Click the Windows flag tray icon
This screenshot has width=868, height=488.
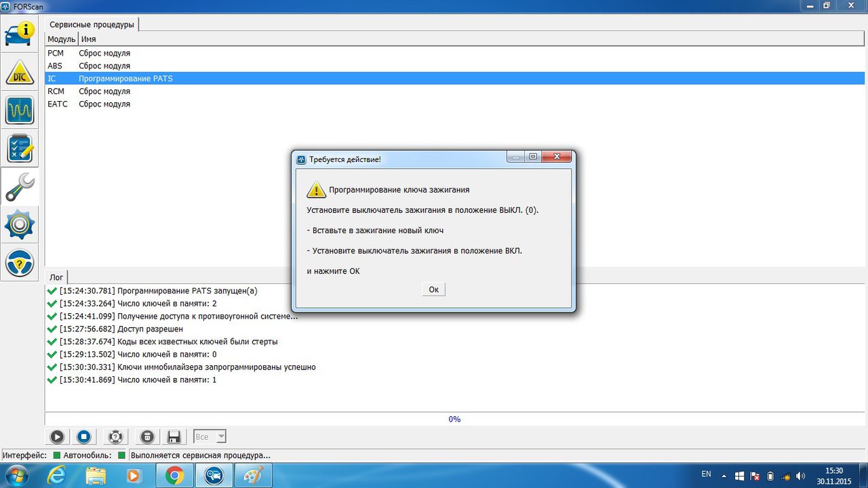point(740,476)
